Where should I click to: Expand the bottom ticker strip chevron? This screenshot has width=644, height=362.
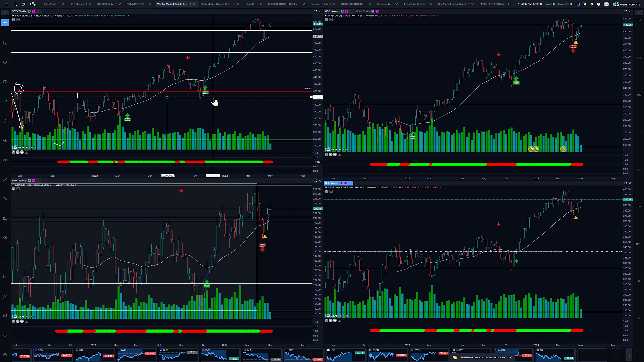tap(629, 355)
